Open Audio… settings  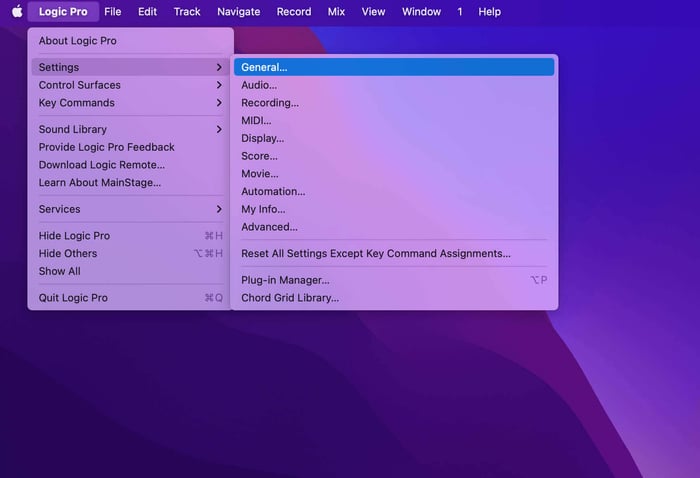pos(394,85)
